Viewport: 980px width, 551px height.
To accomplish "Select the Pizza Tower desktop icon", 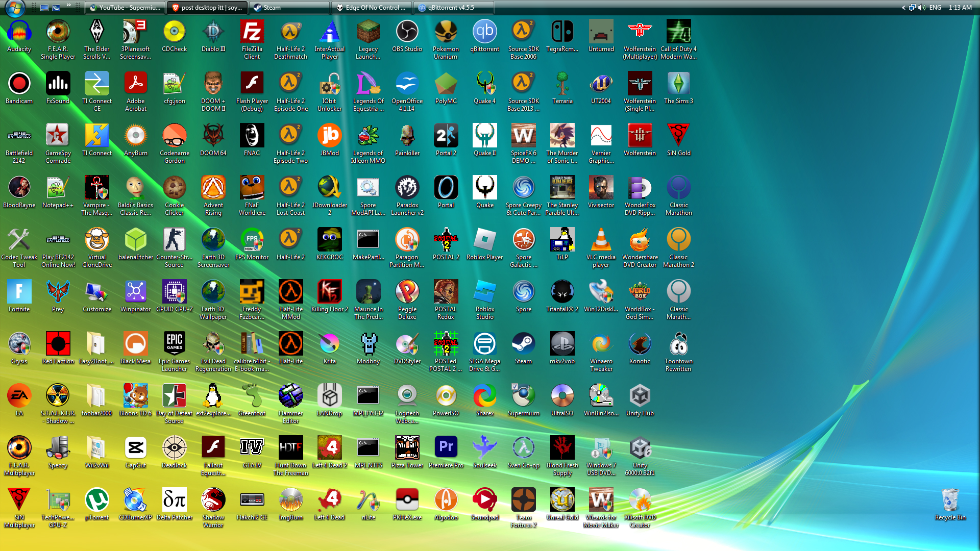I will 407,453.
